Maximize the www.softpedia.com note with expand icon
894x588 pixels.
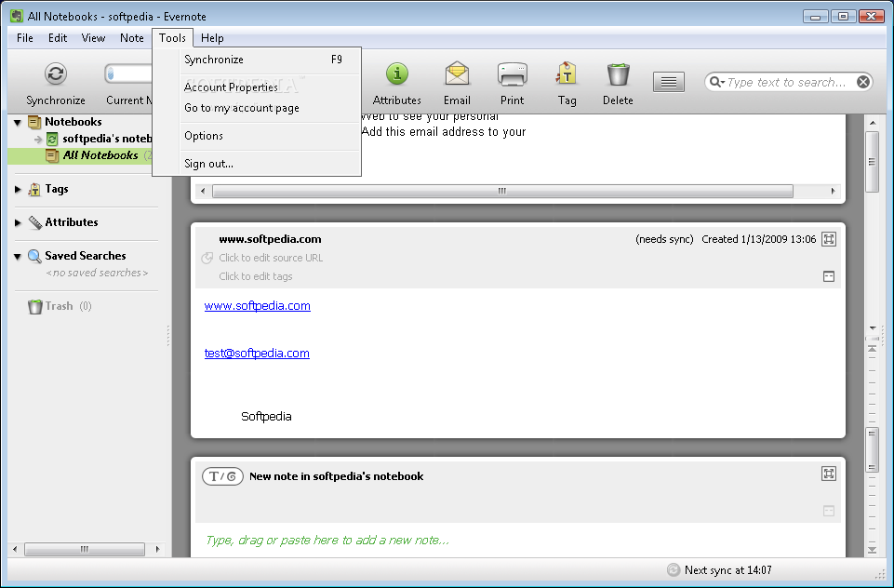pos(829,239)
